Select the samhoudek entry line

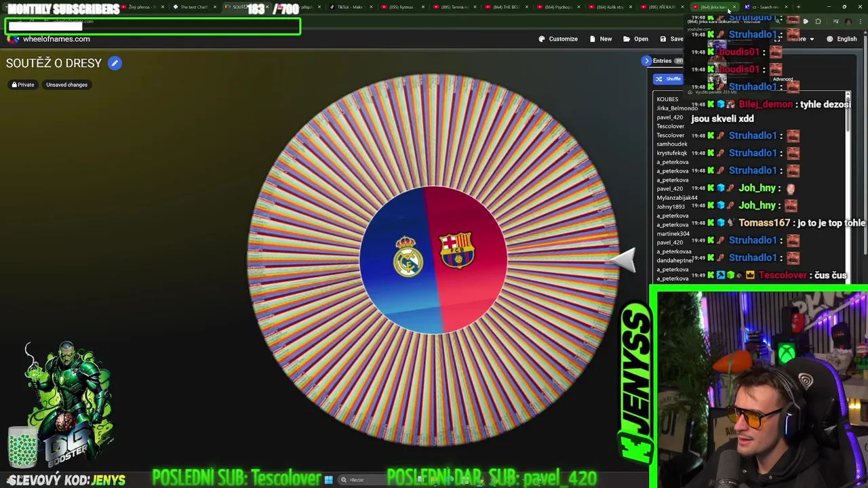coord(672,144)
